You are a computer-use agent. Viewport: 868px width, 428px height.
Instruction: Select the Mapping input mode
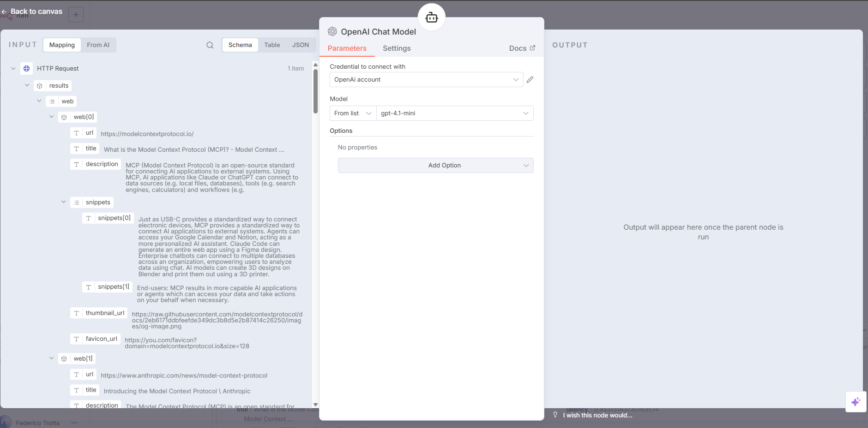62,45
